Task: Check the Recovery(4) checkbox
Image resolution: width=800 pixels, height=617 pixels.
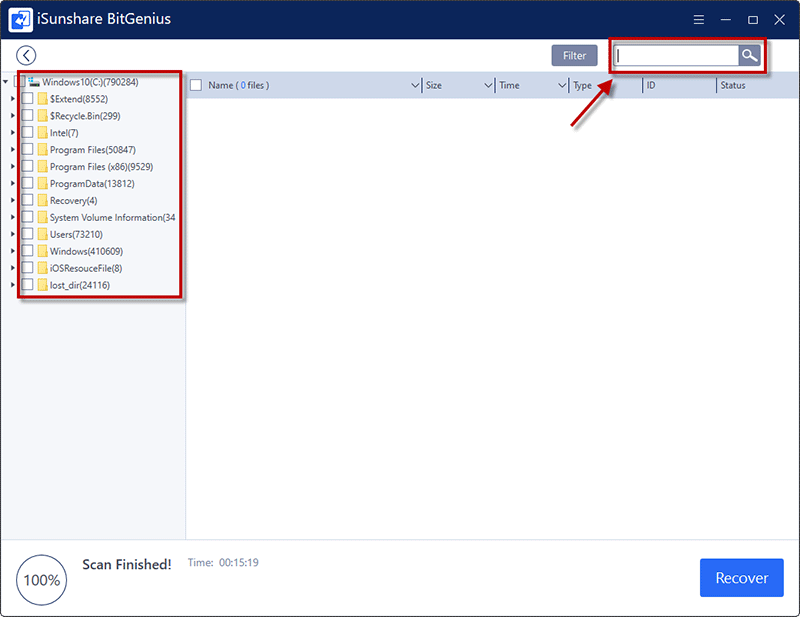Action: coord(28,200)
